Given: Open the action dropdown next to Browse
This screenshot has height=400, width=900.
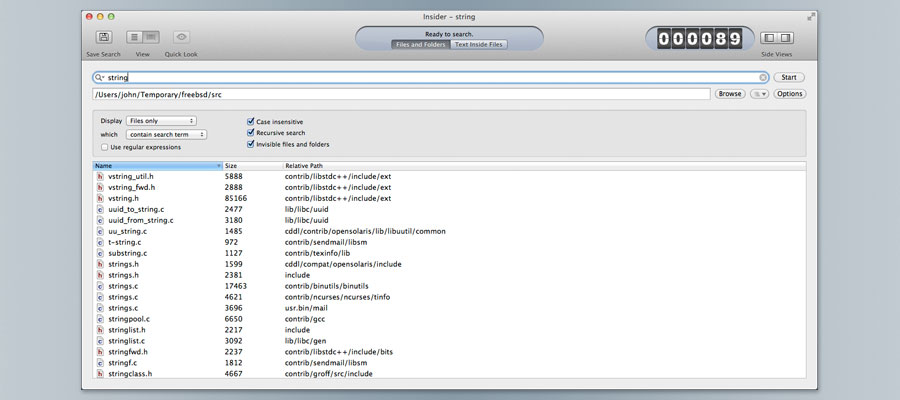Looking at the screenshot, I should tap(759, 94).
